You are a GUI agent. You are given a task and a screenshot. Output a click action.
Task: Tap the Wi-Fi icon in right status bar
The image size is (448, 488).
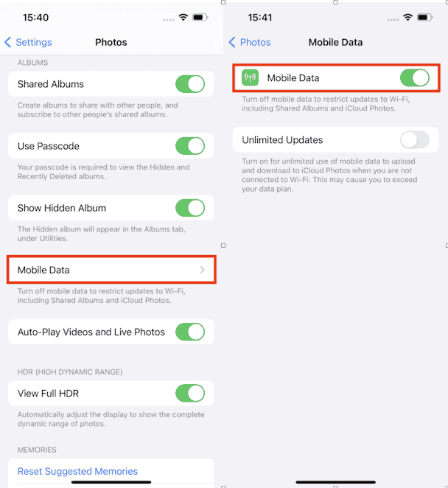coord(407,17)
